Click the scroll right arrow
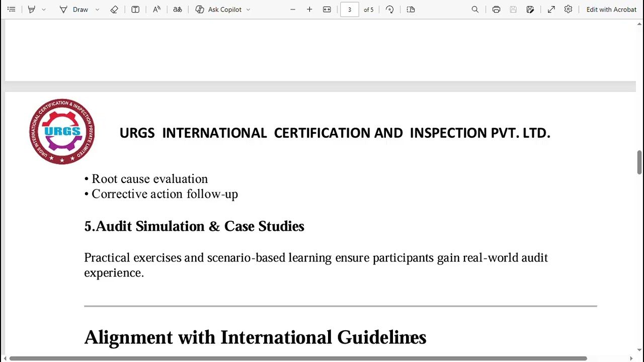644x362 pixels. click(631, 358)
